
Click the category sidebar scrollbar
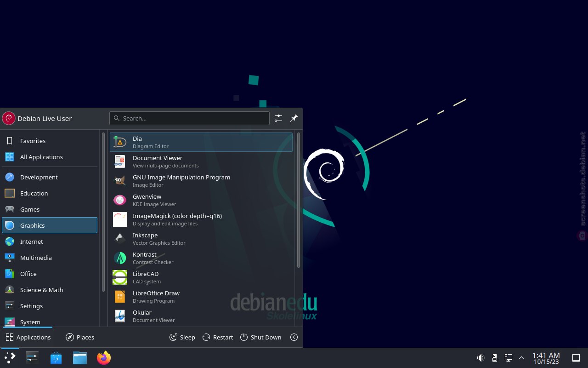point(103,212)
